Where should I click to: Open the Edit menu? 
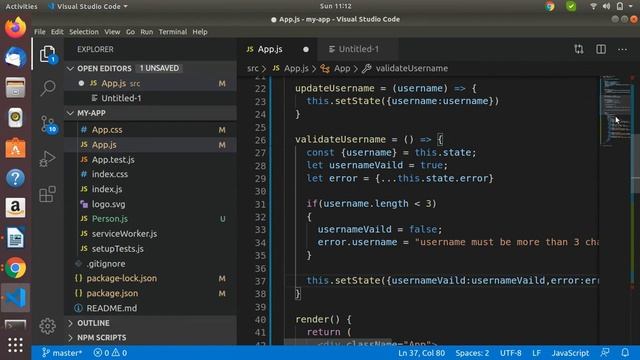coord(57,32)
